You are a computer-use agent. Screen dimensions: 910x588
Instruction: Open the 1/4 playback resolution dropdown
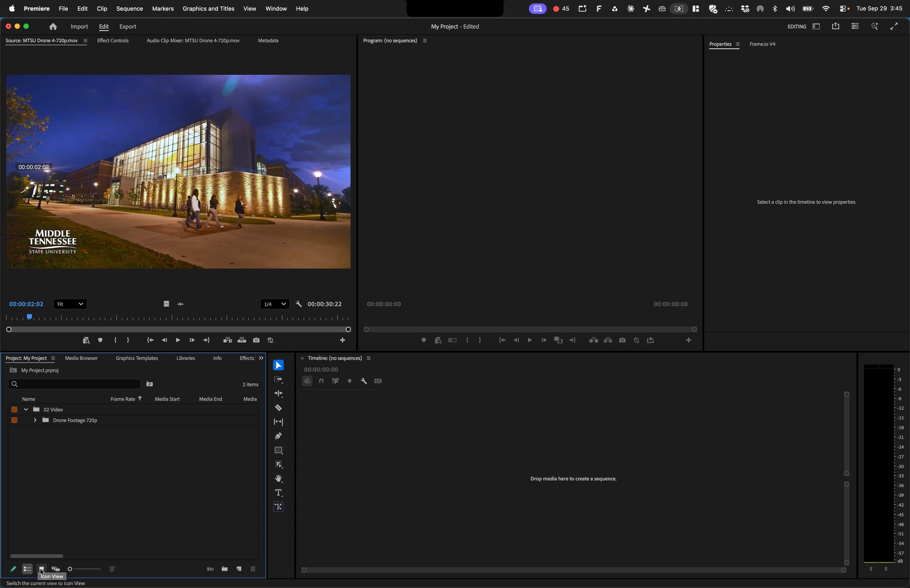coord(275,304)
